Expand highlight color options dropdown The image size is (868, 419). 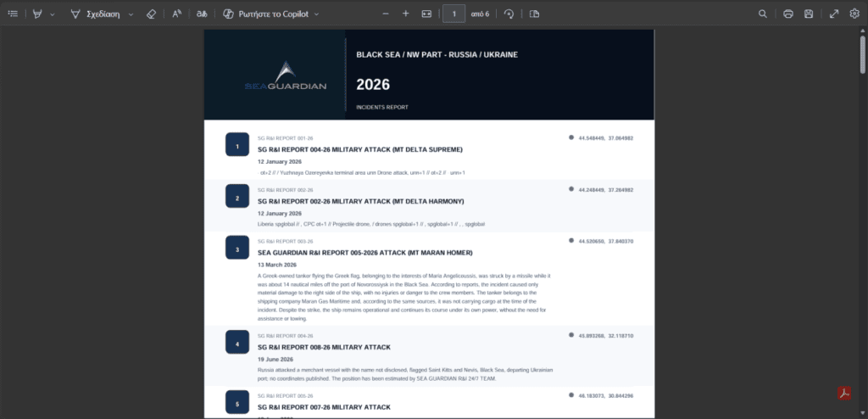tap(53, 14)
